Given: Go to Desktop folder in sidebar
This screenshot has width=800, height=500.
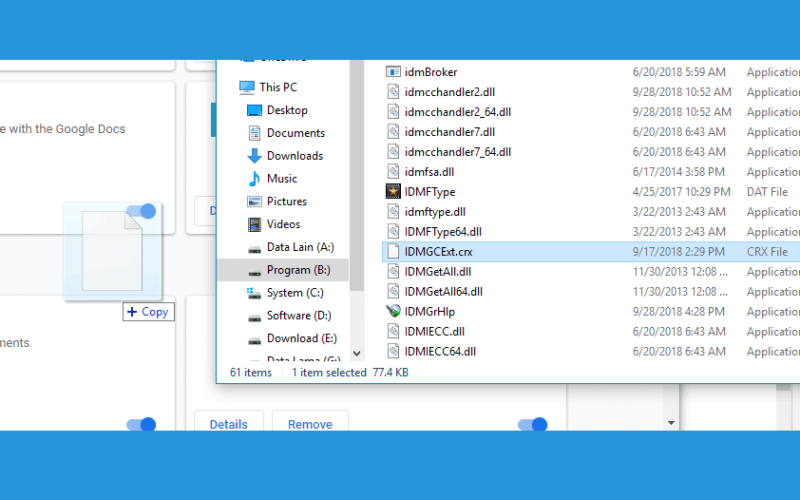Looking at the screenshot, I should 287,110.
